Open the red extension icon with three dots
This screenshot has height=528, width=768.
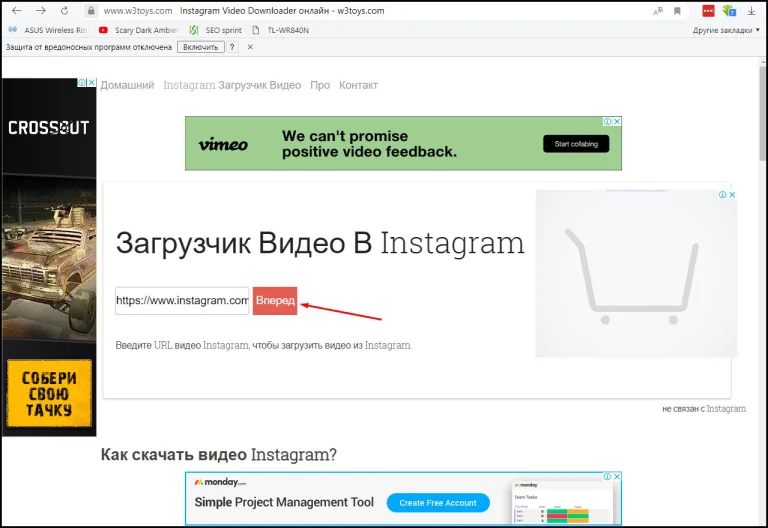[708, 11]
